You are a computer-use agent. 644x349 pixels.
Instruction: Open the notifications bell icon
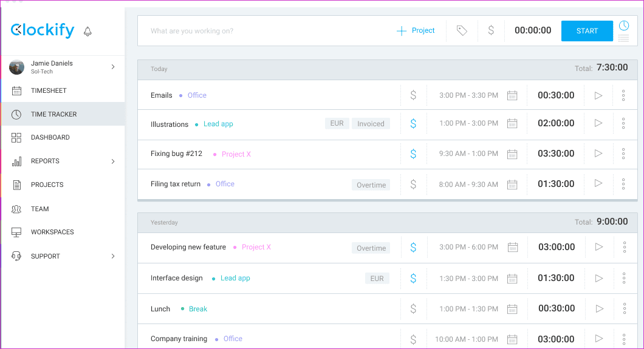click(87, 32)
